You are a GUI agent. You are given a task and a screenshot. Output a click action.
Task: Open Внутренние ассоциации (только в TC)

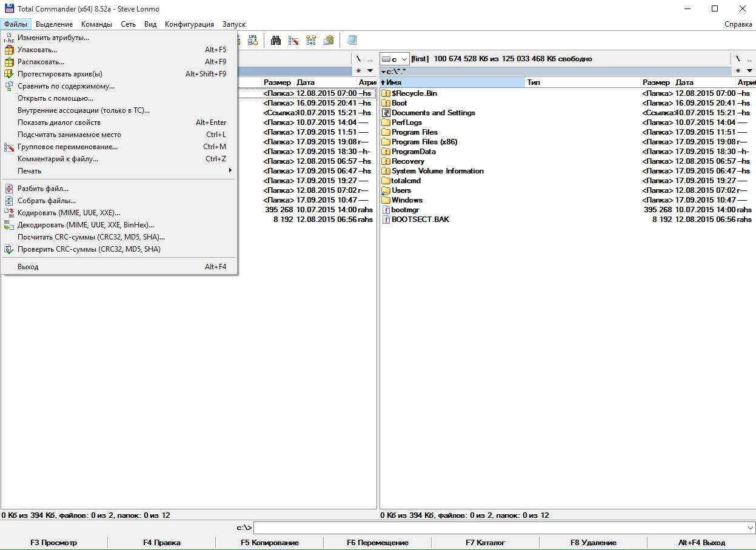pos(119,110)
